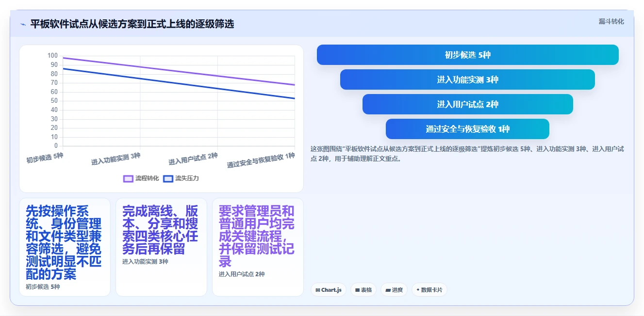
Task: Click the 进入用户试点 2种 caption under third card
Action: [242, 274]
